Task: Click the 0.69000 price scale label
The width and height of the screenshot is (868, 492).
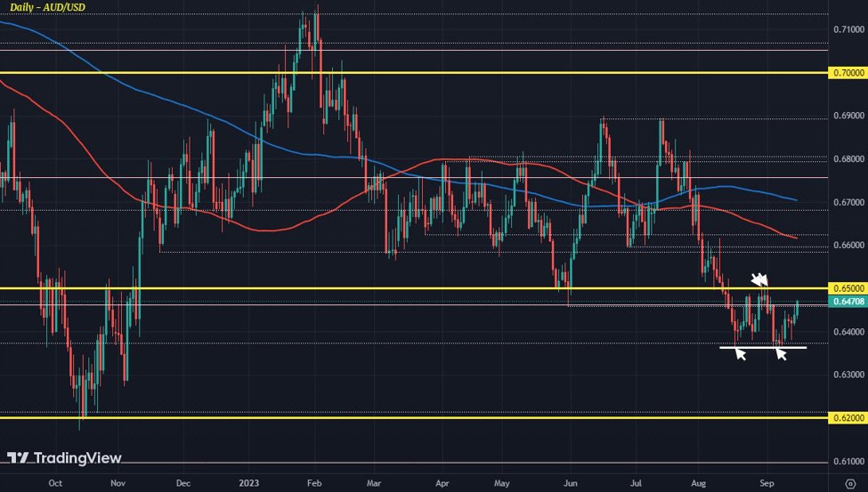Action: (x=848, y=116)
